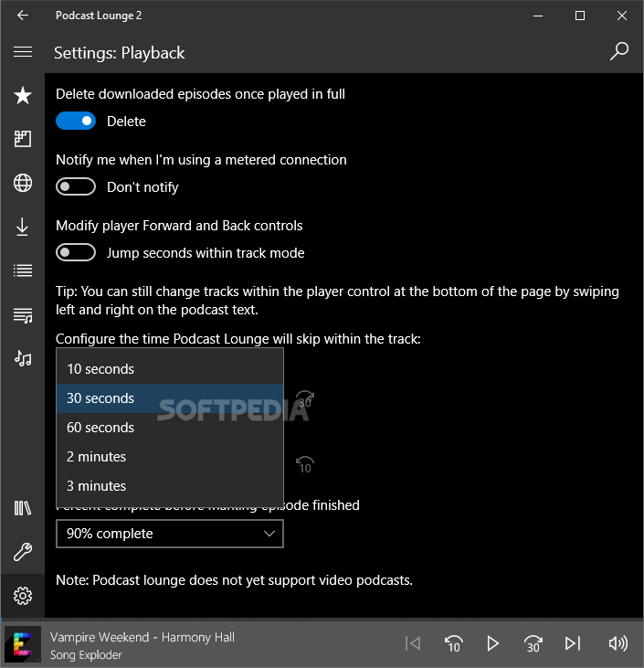Skip forward 30 seconds in player bar

tap(533, 643)
